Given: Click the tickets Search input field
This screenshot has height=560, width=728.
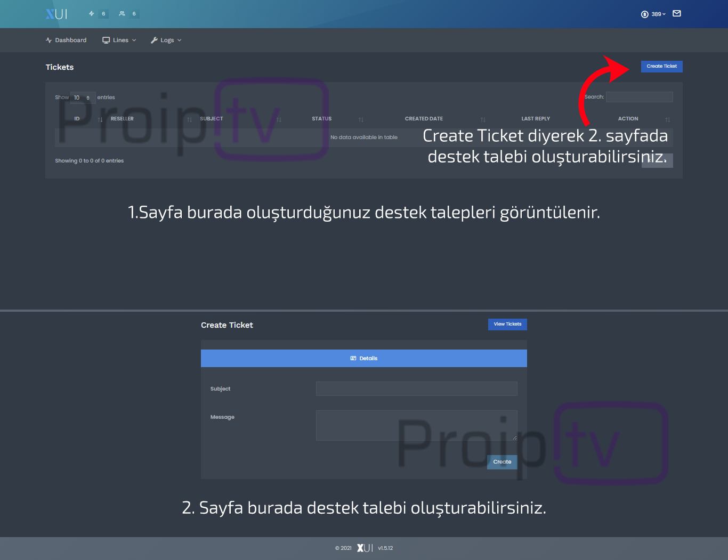Looking at the screenshot, I should 639,97.
